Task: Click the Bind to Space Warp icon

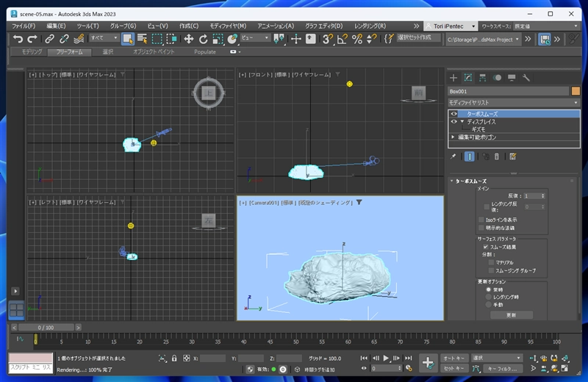Action: (x=79, y=39)
